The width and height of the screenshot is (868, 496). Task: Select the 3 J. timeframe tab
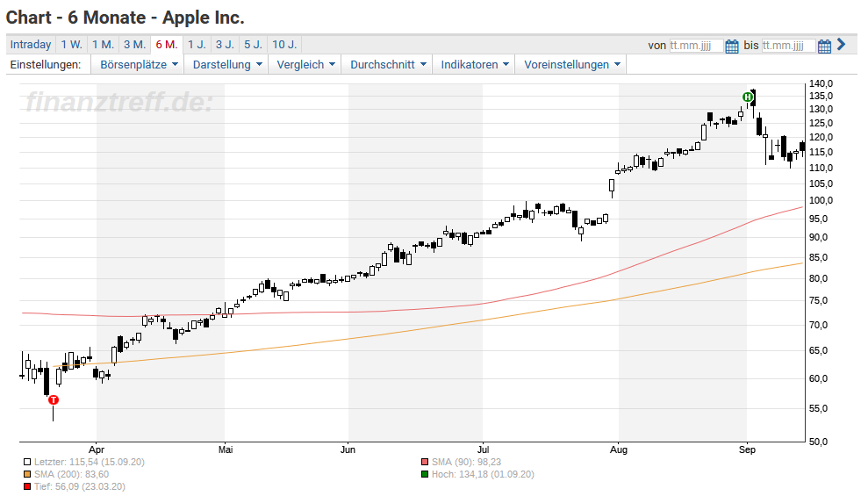[x=225, y=45]
